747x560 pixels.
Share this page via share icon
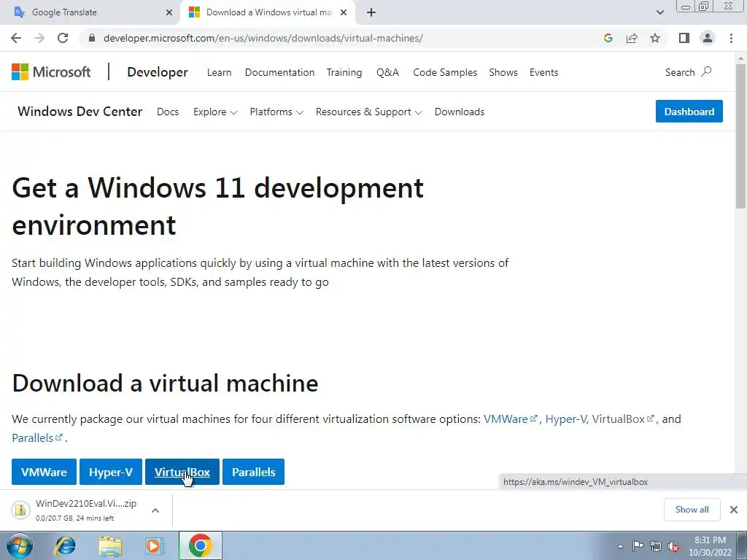(x=632, y=38)
